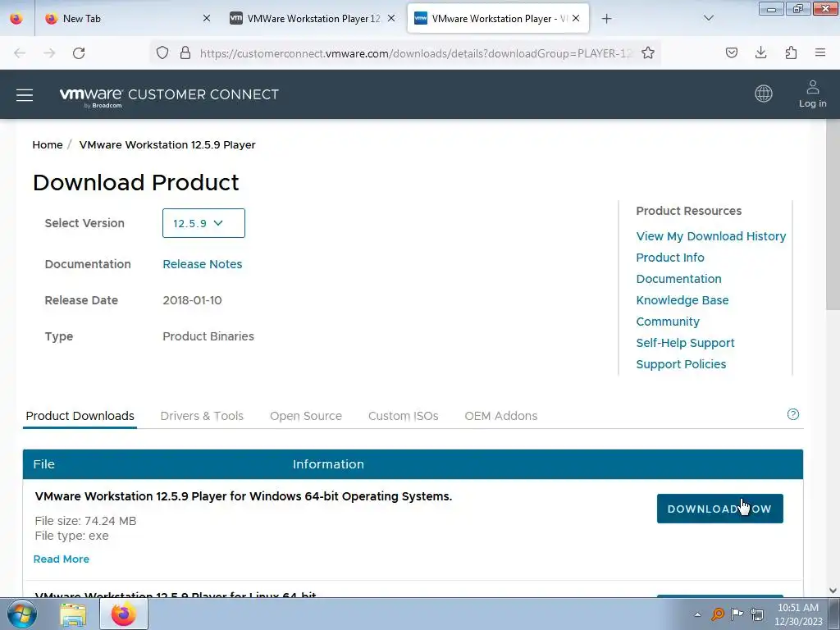
Task: Click the scrollbar down arrow
Action: click(x=833, y=591)
